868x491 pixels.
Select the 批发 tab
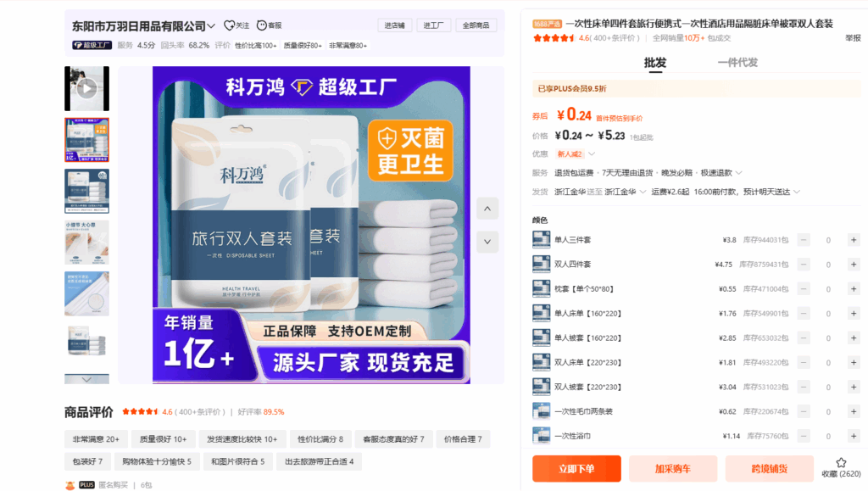point(654,63)
